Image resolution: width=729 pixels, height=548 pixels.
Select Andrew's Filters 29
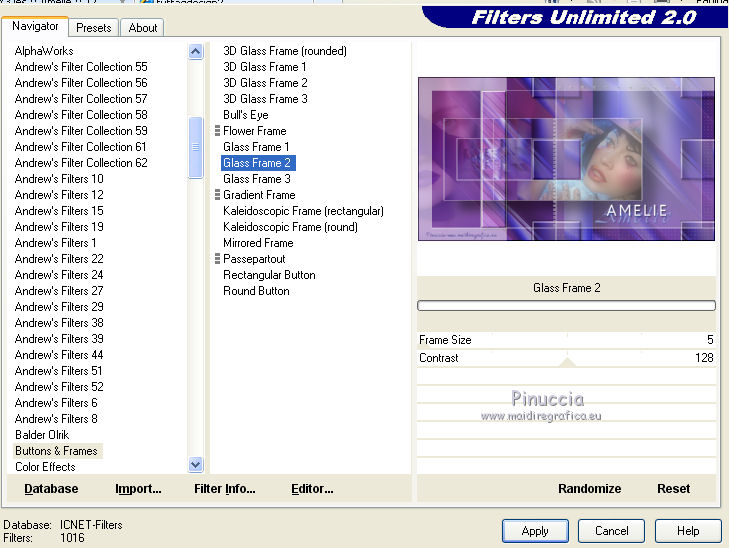pyautogui.click(x=59, y=307)
